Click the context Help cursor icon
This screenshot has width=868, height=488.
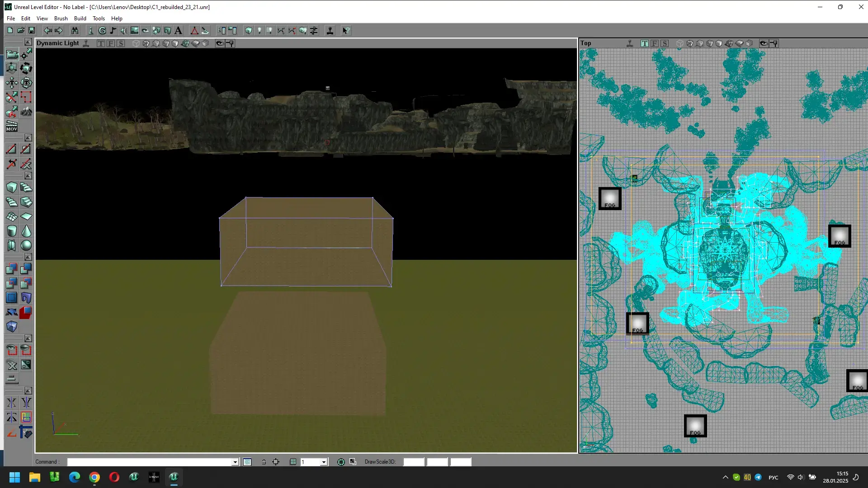click(x=346, y=30)
